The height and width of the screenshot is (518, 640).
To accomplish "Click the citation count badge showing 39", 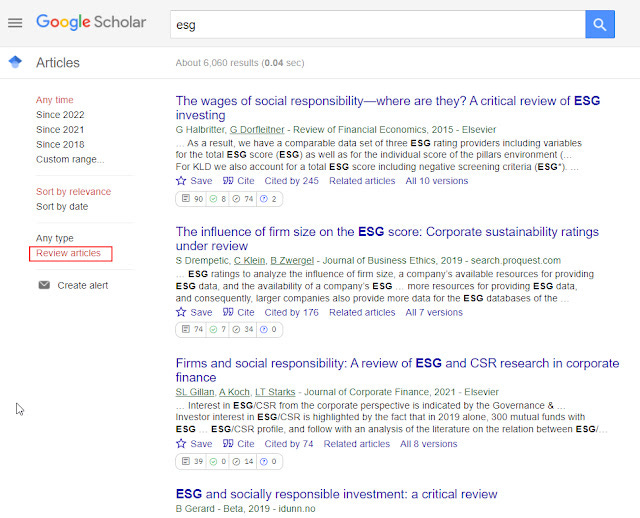I will click(192, 462).
